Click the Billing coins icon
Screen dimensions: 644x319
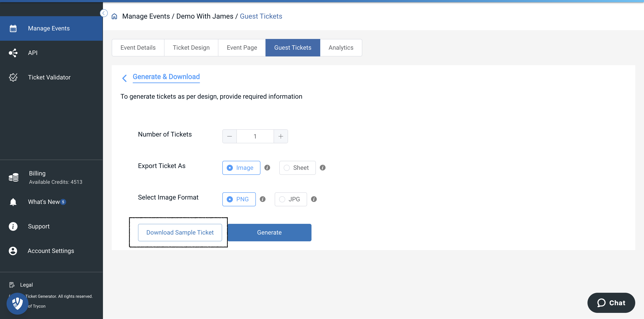(x=14, y=177)
